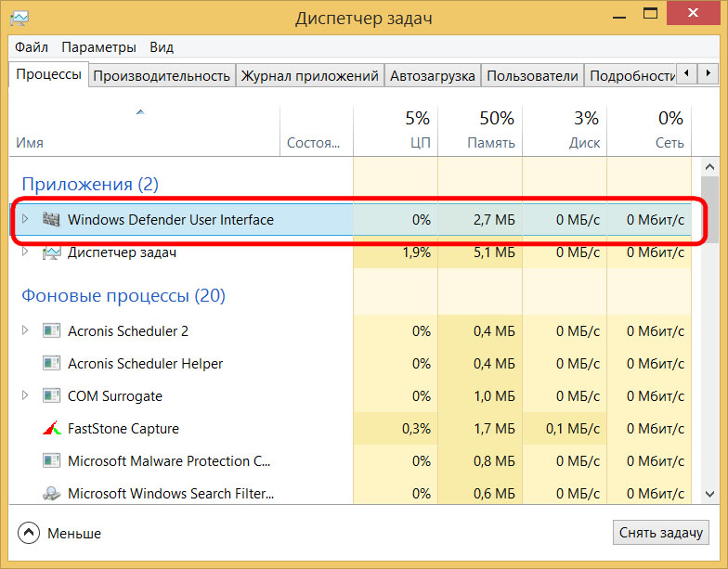Maximize the Диспетчер задач window

[x=650, y=14]
